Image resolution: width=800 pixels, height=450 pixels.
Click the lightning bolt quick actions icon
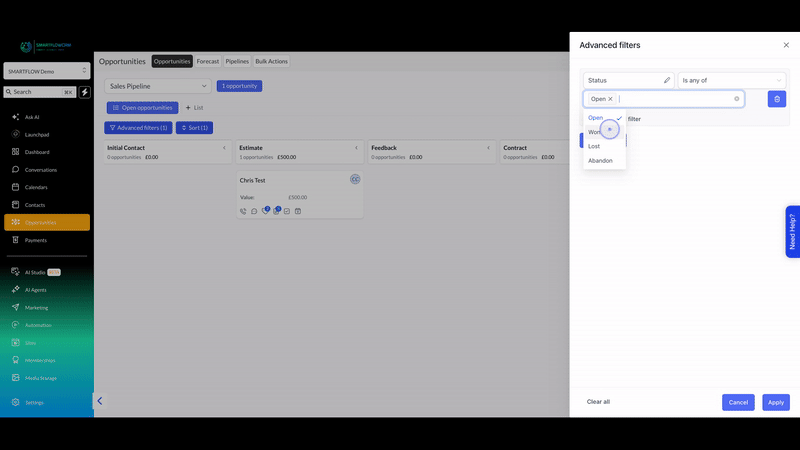click(x=85, y=92)
